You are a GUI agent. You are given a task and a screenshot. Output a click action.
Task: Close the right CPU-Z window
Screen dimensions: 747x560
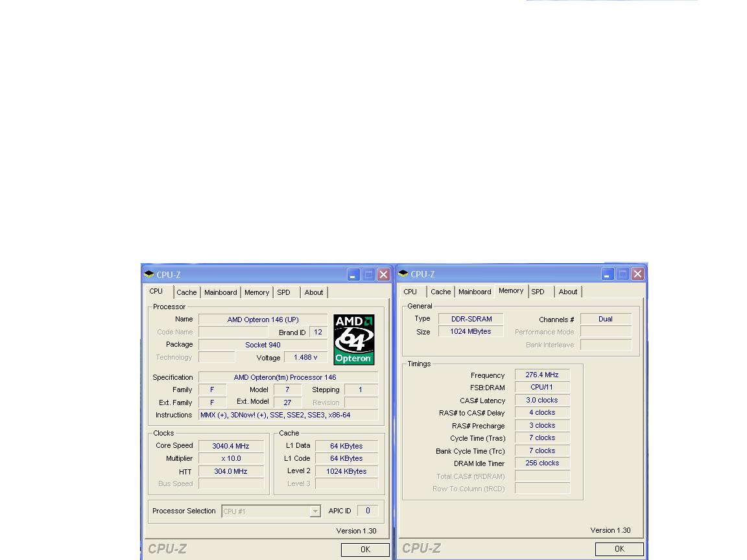[638, 274]
